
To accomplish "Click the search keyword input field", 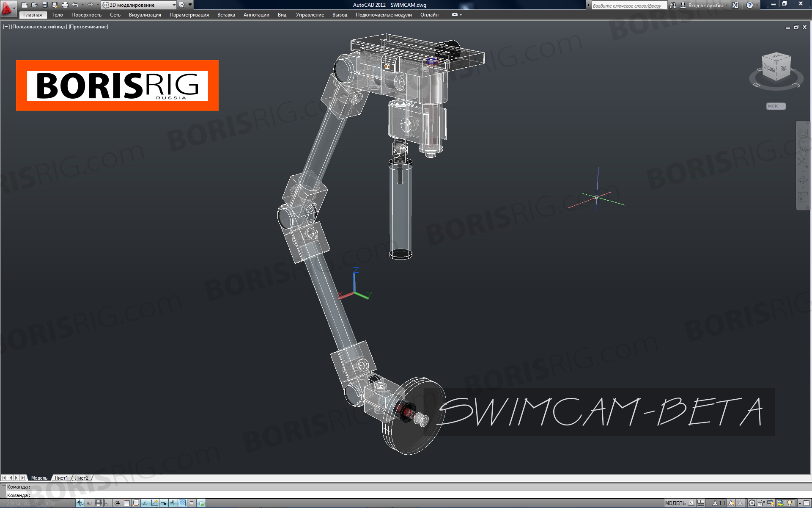I will [629, 6].
